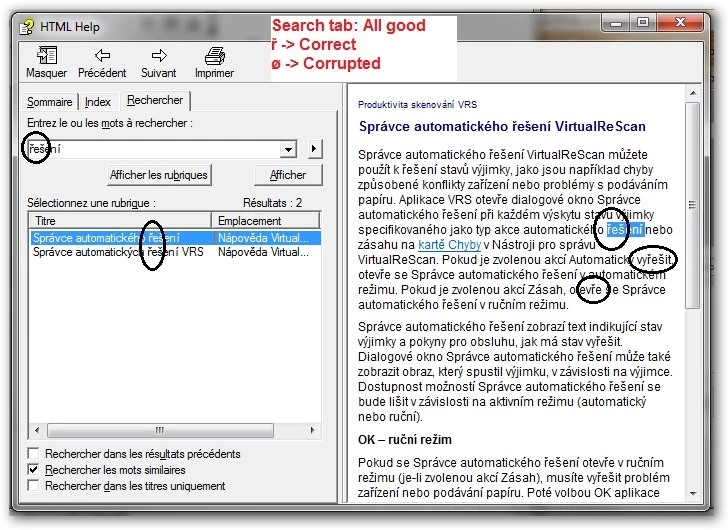Select result Správce automatického řešení
The image size is (728, 530).
pos(175,238)
